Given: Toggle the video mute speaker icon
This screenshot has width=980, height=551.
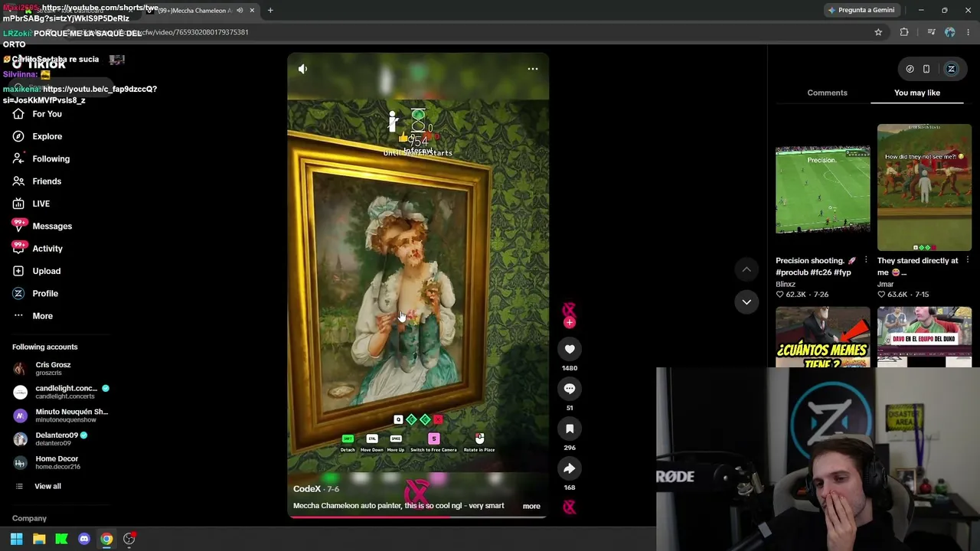Looking at the screenshot, I should (302, 69).
